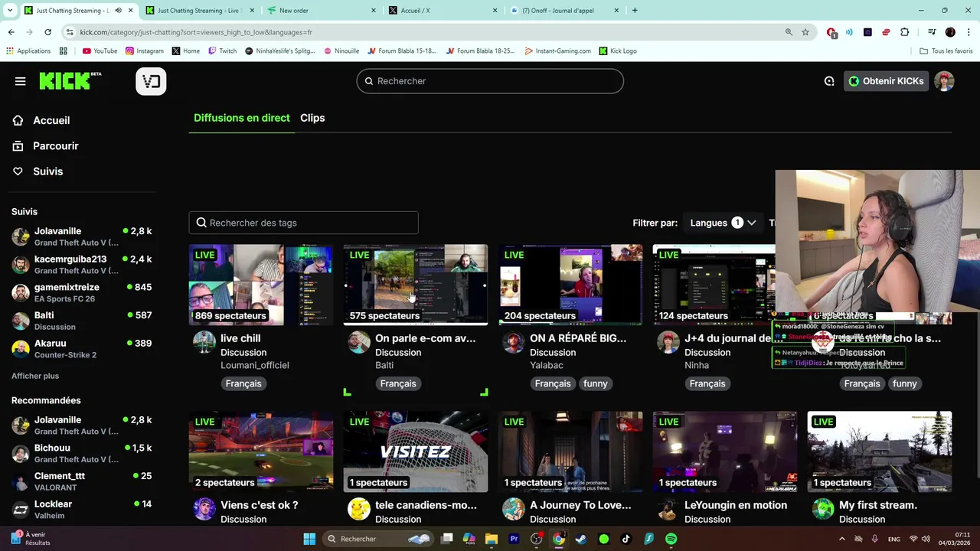Open Locklear recommended channel avatar
980x551 pixels.
pyautogui.click(x=21, y=510)
